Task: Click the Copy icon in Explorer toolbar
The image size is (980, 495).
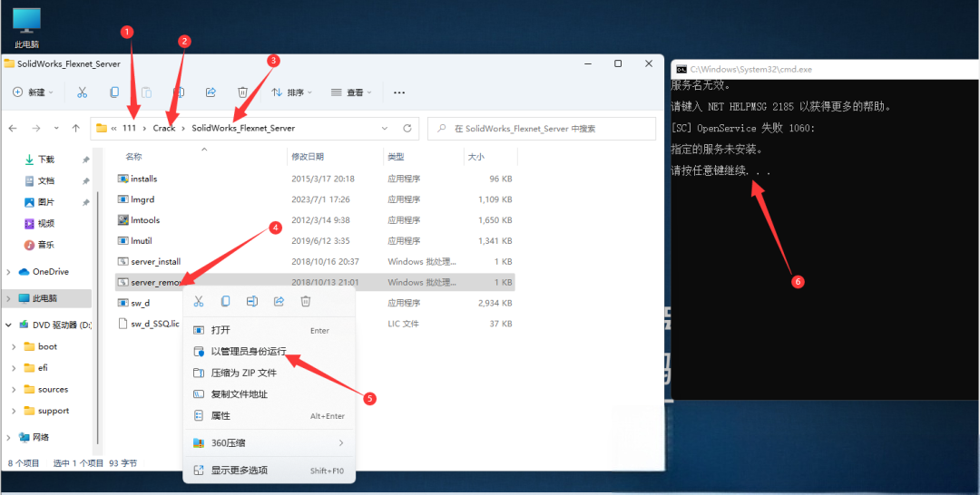Action: click(114, 92)
